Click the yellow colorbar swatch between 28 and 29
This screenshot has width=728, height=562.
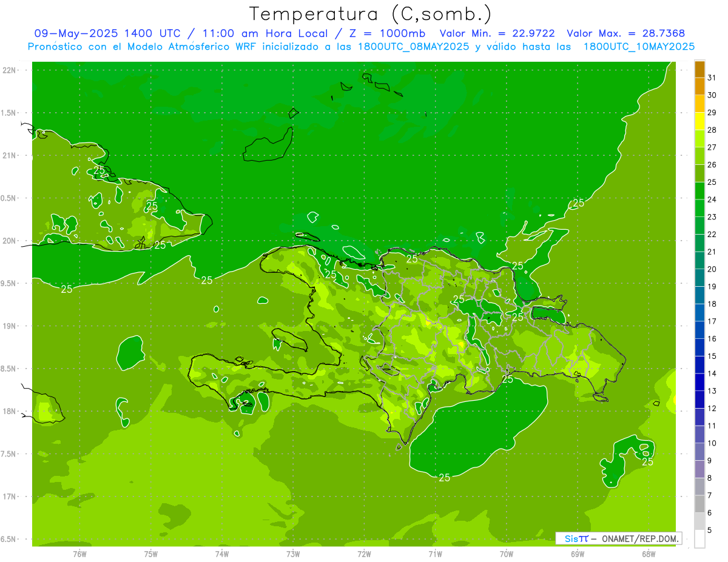pyautogui.click(x=699, y=121)
